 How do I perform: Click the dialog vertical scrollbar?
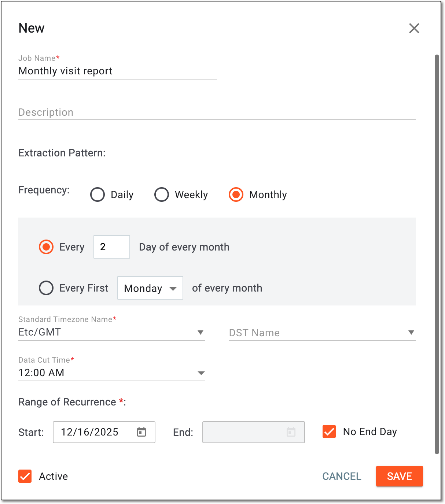[437, 255]
